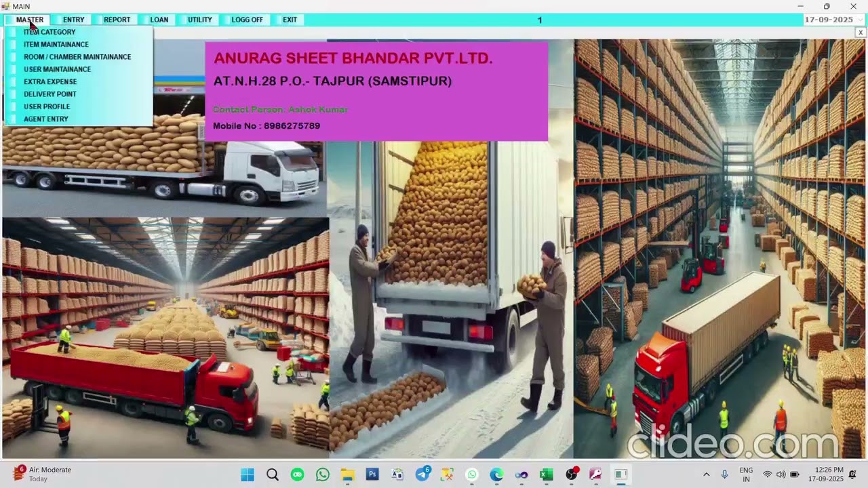The height and width of the screenshot is (488, 868).
Task: Click the active MAIN application taskbar icon
Action: point(621,474)
